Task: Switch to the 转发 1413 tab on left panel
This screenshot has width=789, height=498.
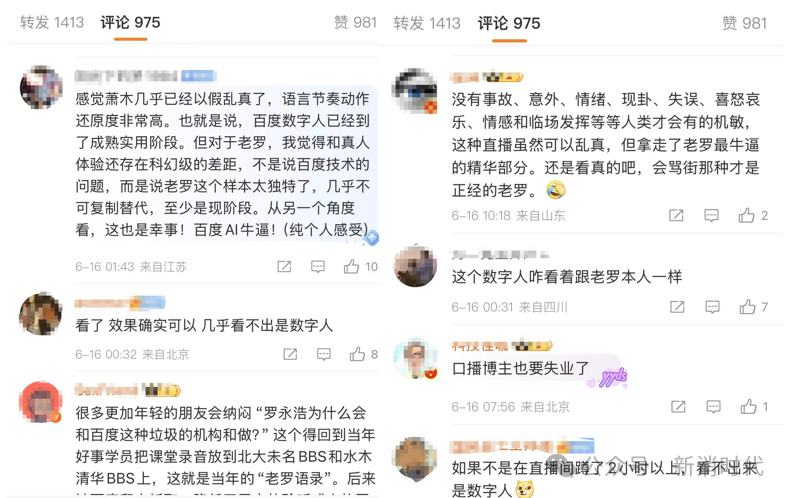Action: (x=52, y=23)
